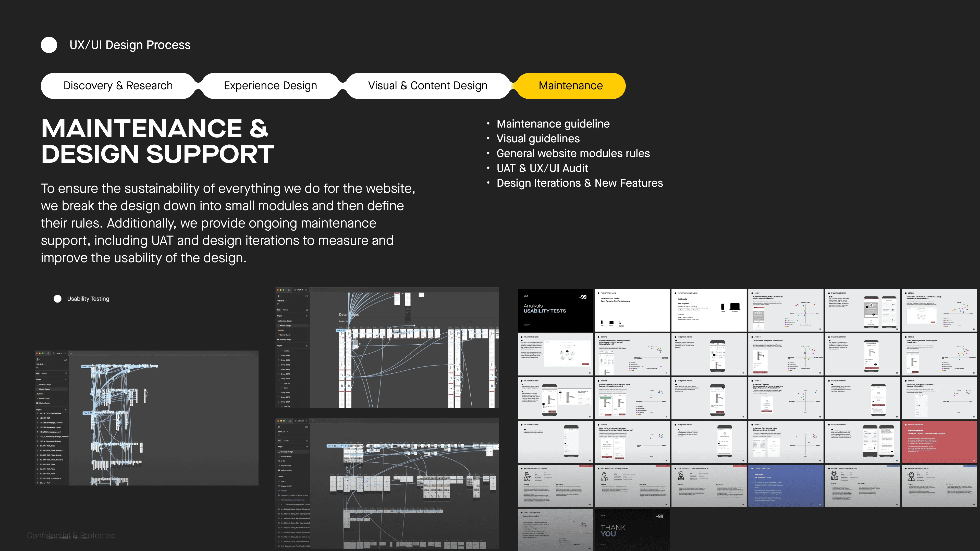Toggle sidebar panel icon in bottom Figma window
Image resolution: width=980 pixels, height=551 pixels.
coord(306,427)
